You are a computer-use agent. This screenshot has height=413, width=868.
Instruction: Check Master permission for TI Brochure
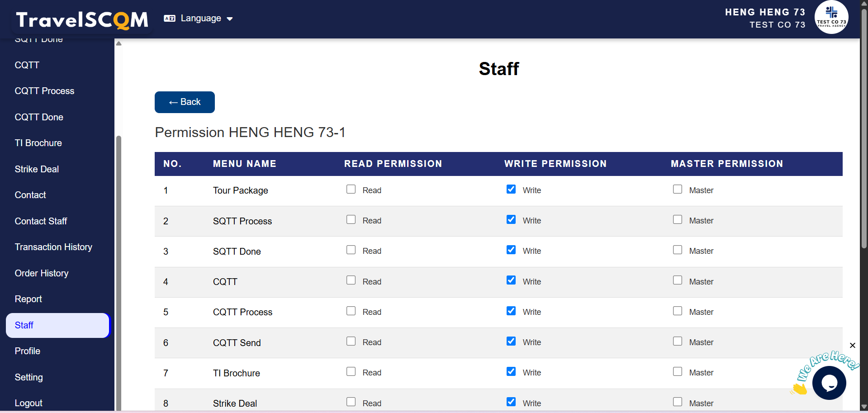coord(677,372)
